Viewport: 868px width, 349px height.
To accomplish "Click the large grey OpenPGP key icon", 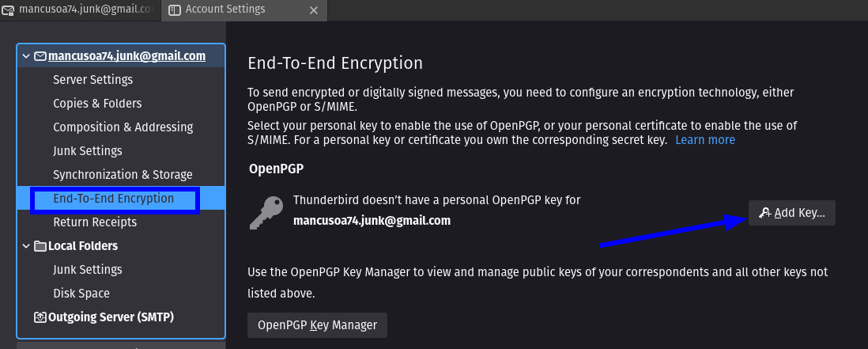I will coord(266,211).
